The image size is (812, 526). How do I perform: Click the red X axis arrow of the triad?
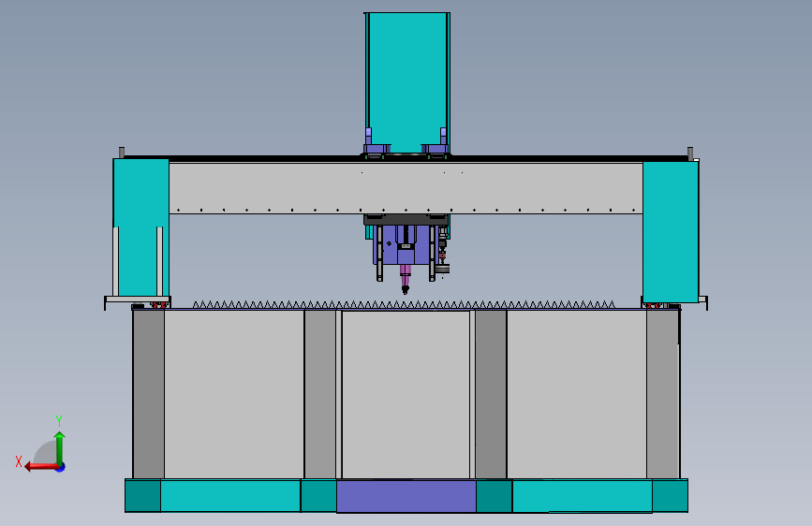[x=40, y=467]
